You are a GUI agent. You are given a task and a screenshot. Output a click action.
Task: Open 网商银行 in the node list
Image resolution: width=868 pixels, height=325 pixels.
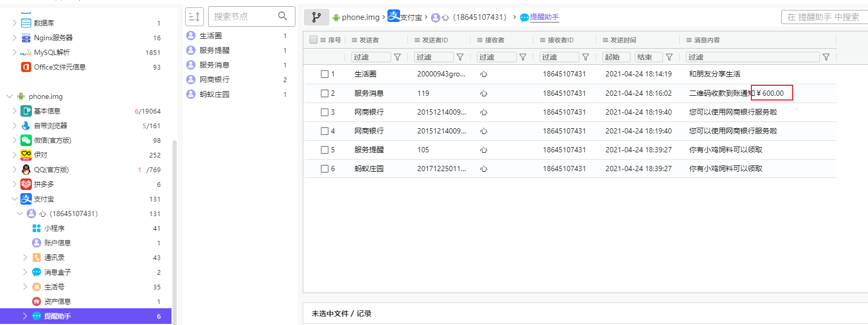pos(214,80)
